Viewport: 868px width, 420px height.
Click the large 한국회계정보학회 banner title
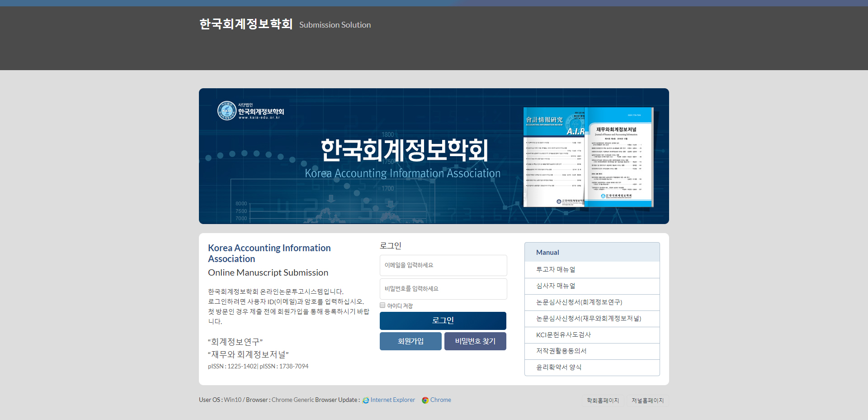[x=405, y=150]
